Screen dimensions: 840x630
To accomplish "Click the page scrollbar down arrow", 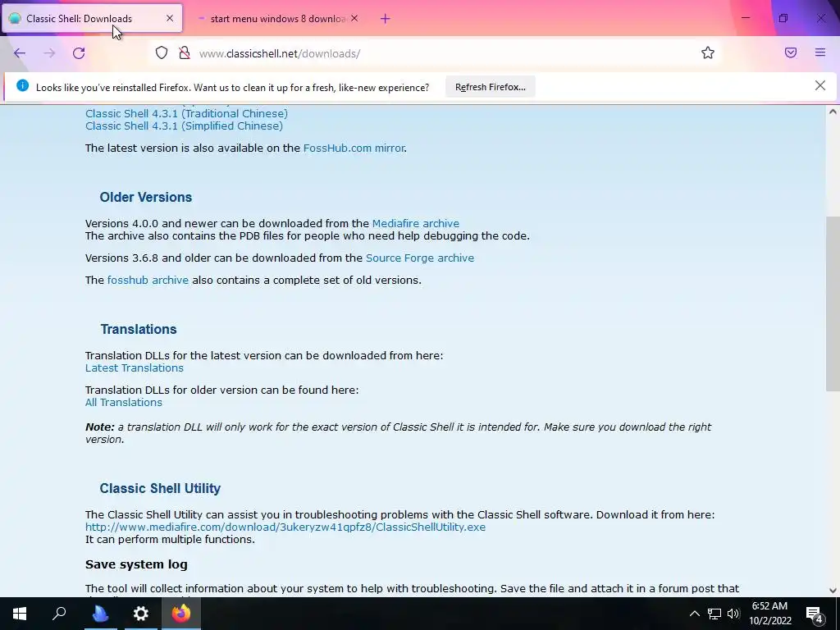I will coord(833,591).
